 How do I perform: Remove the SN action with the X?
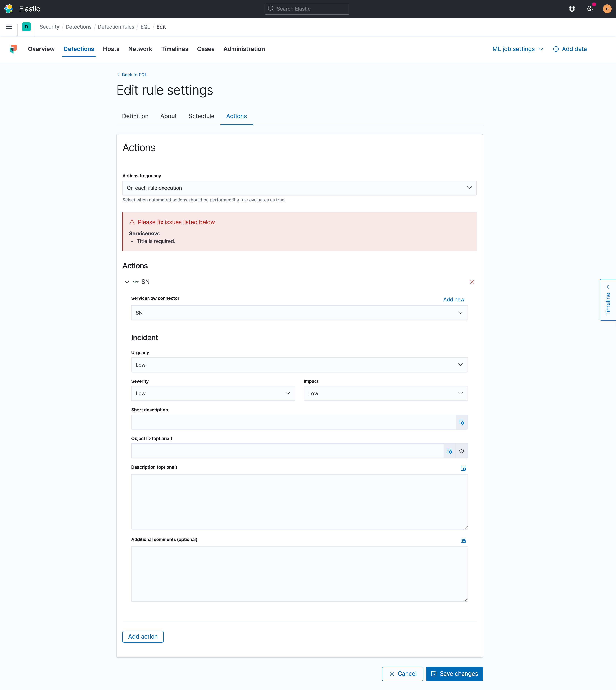click(472, 282)
